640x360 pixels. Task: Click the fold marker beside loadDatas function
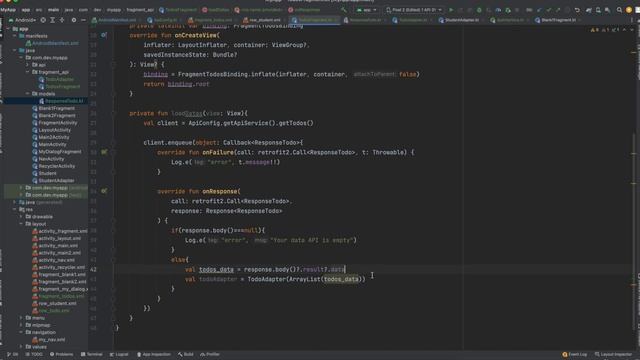click(114, 113)
